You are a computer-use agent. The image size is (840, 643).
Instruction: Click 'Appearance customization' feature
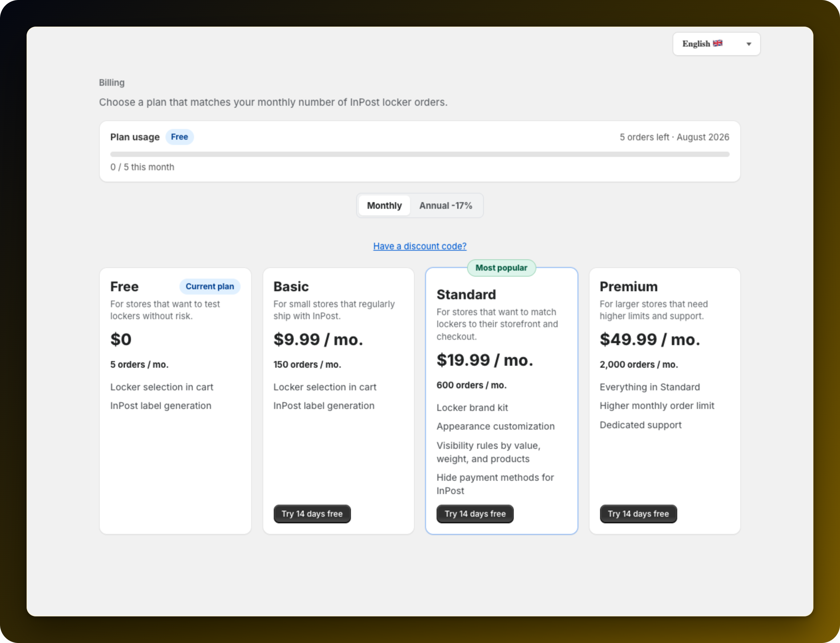click(495, 426)
